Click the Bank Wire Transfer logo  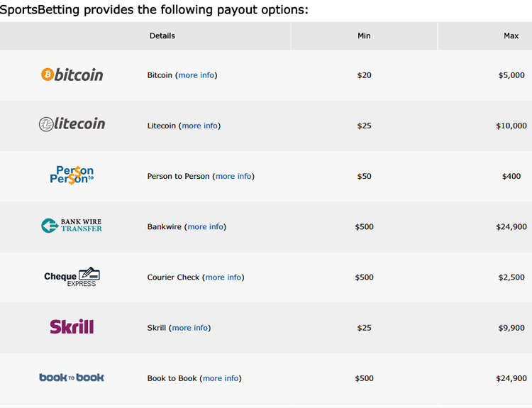(72, 226)
